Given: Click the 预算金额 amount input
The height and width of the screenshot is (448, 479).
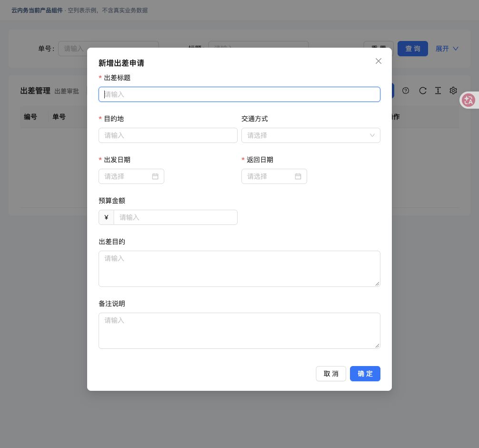Looking at the screenshot, I should [175, 217].
